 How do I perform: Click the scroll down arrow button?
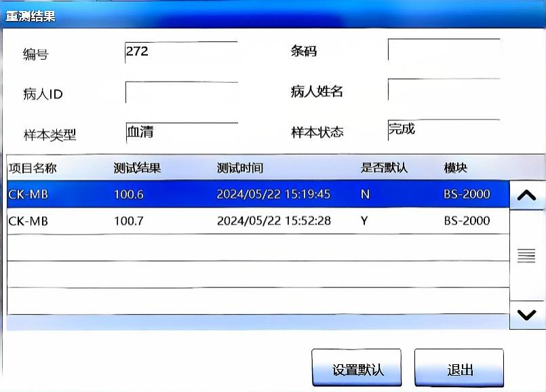click(526, 315)
